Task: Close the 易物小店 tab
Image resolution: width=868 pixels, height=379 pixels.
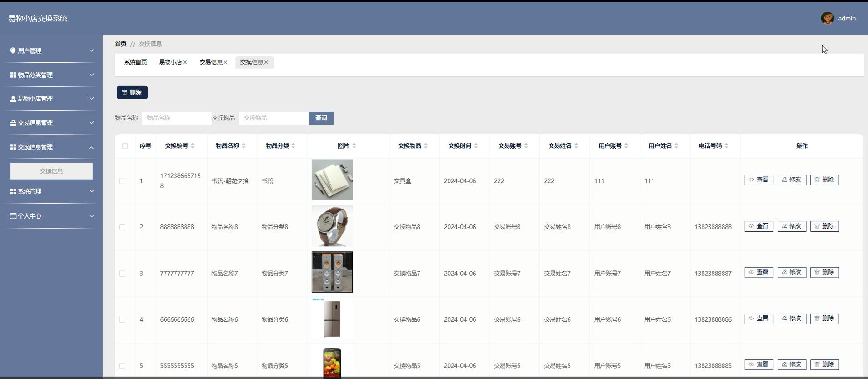Action: pyautogui.click(x=185, y=62)
